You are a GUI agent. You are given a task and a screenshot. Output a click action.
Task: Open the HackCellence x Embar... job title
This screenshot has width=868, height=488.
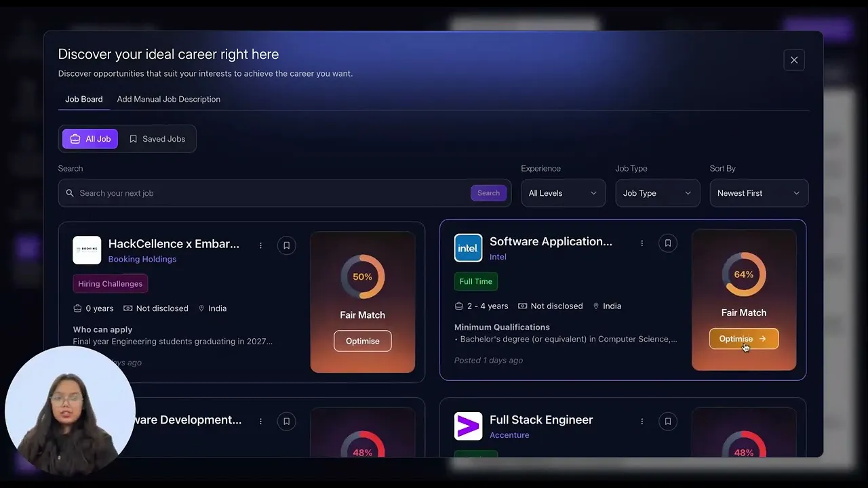click(174, 244)
